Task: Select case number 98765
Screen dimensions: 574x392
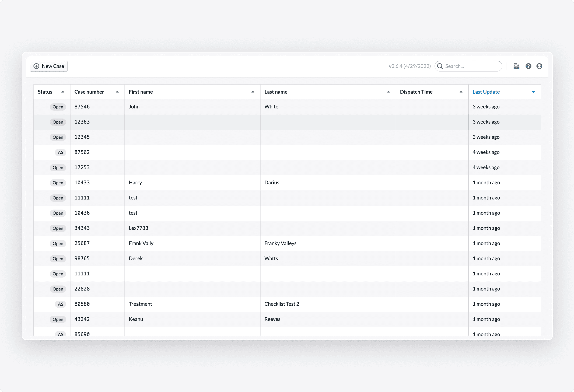Action: (82, 259)
